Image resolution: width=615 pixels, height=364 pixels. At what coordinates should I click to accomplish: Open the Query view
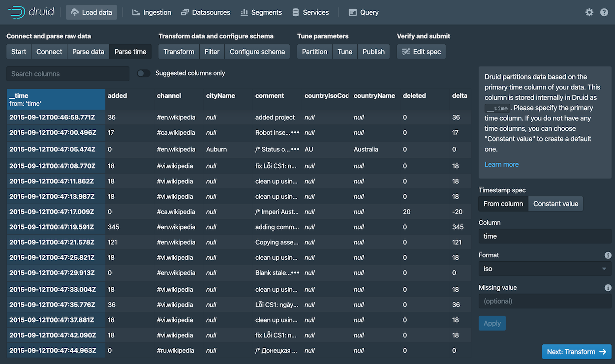click(363, 12)
